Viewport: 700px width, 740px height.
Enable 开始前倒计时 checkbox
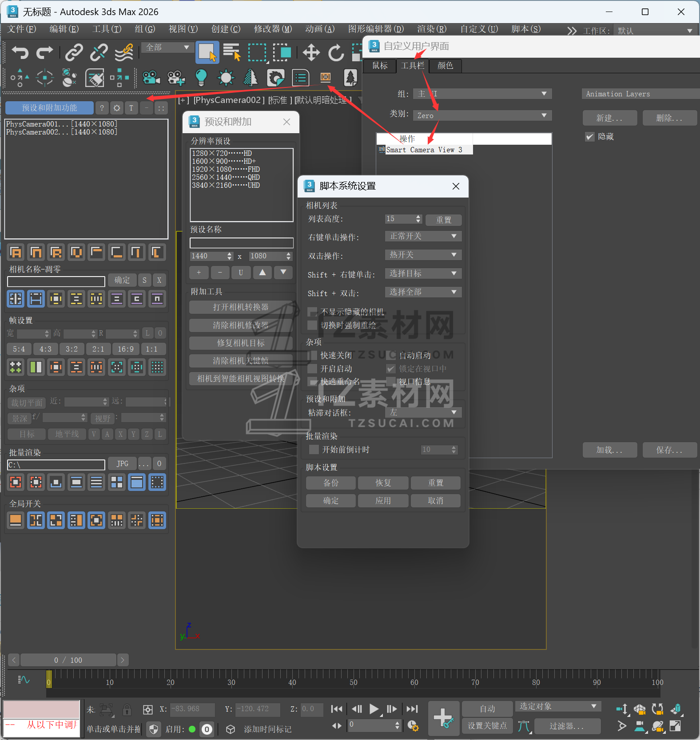[314, 450]
